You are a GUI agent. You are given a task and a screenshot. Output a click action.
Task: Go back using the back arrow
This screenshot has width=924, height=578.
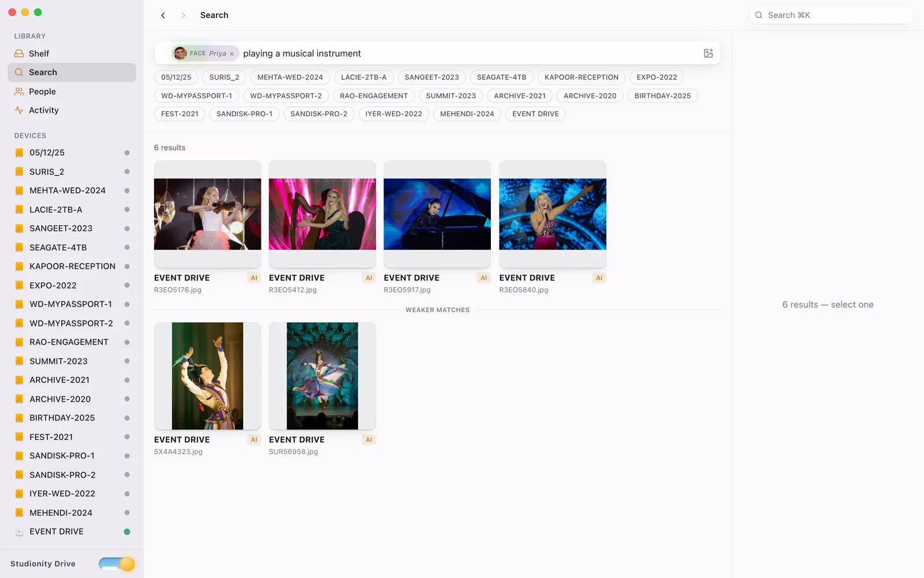pyautogui.click(x=163, y=16)
